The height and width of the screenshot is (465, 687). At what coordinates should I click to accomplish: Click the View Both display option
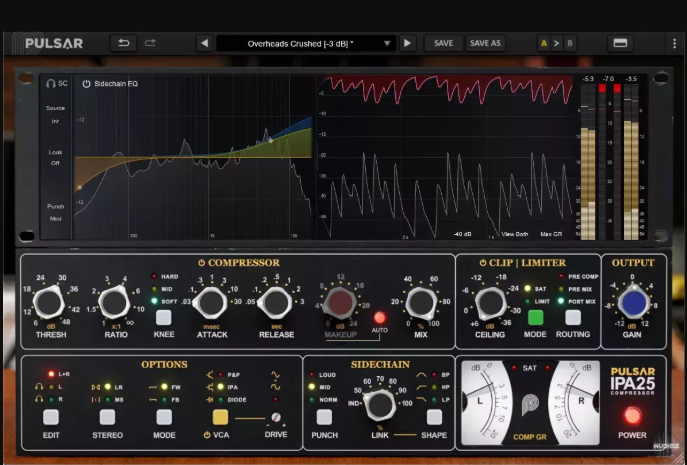coord(514,234)
